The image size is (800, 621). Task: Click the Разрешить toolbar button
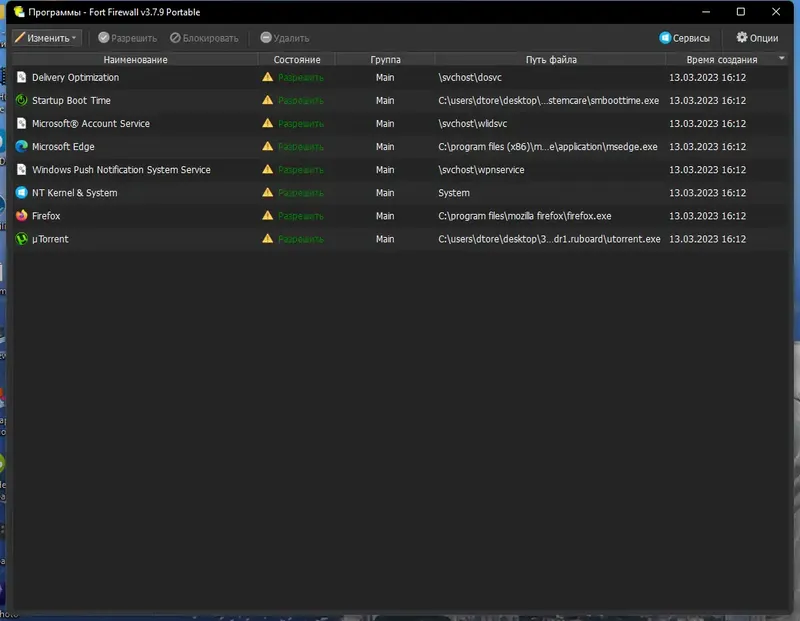(127, 38)
